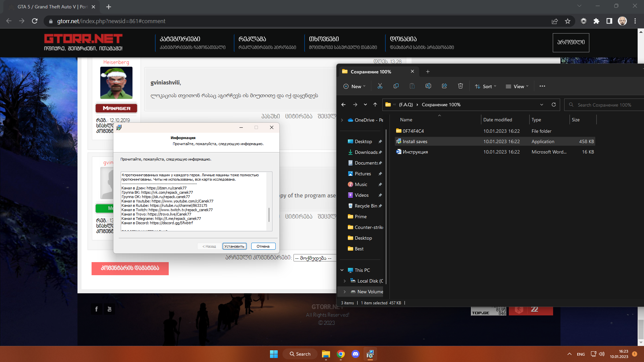Expand the Local Disk tree node
Viewport: 644px width, 362px height.
(344, 281)
